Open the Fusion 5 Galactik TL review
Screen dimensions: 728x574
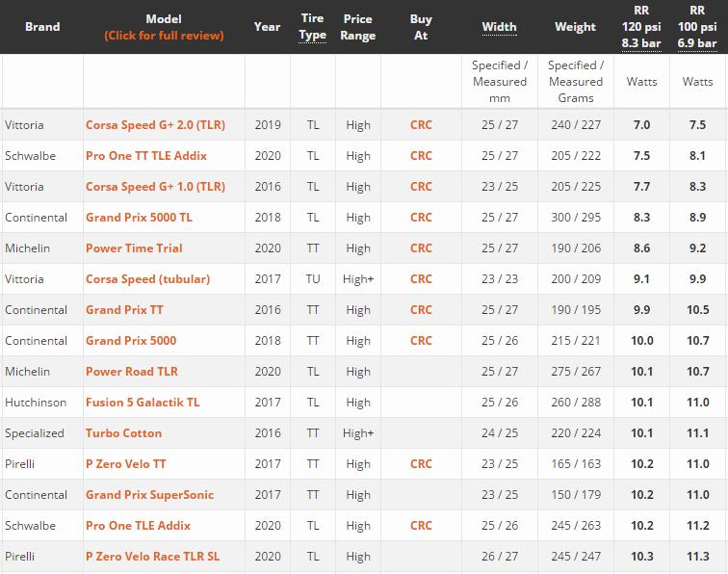point(143,403)
